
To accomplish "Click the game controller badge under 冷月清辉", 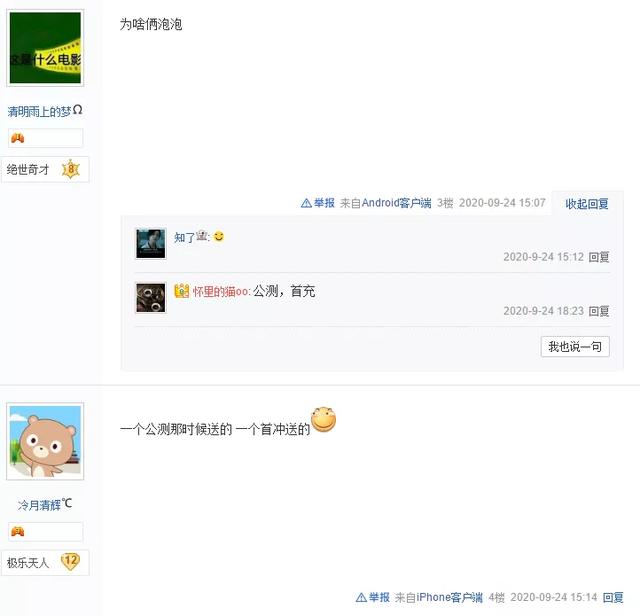I will click(18, 531).
